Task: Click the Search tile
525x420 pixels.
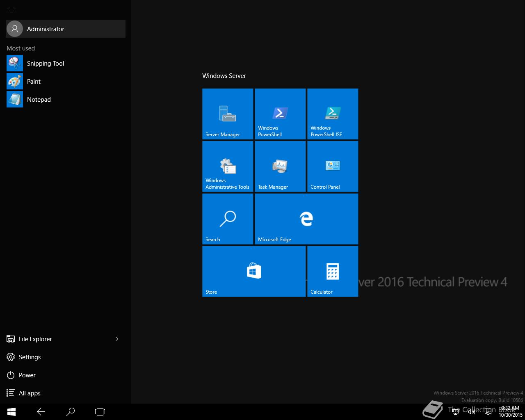Action: click(228, 219)
